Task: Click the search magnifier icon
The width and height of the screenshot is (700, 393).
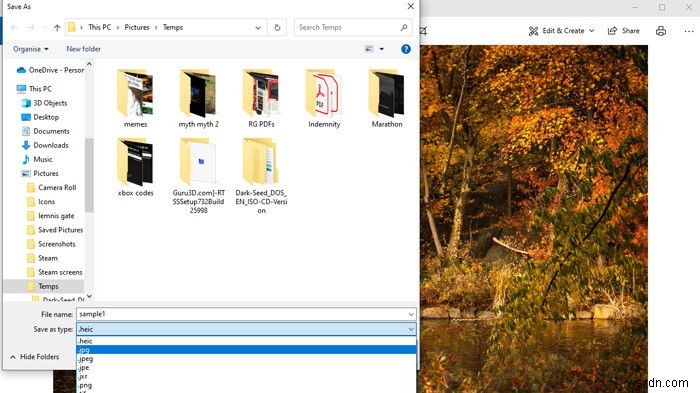Action: tap(404, 27)
